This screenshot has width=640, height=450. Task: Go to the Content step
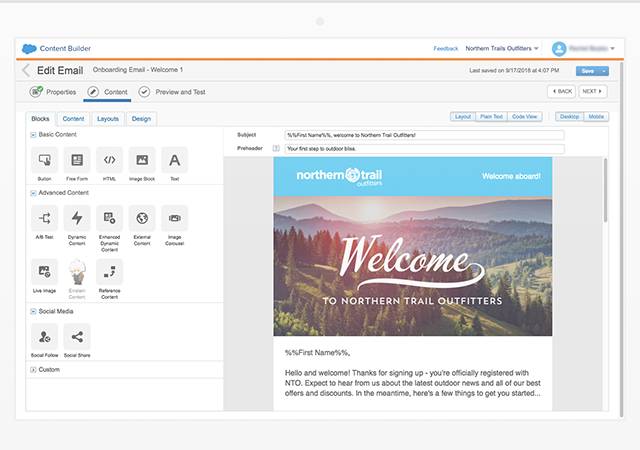(107, 92)
